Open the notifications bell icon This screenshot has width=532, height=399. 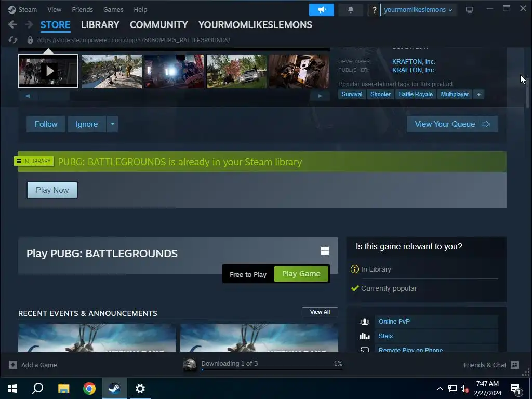351,10
